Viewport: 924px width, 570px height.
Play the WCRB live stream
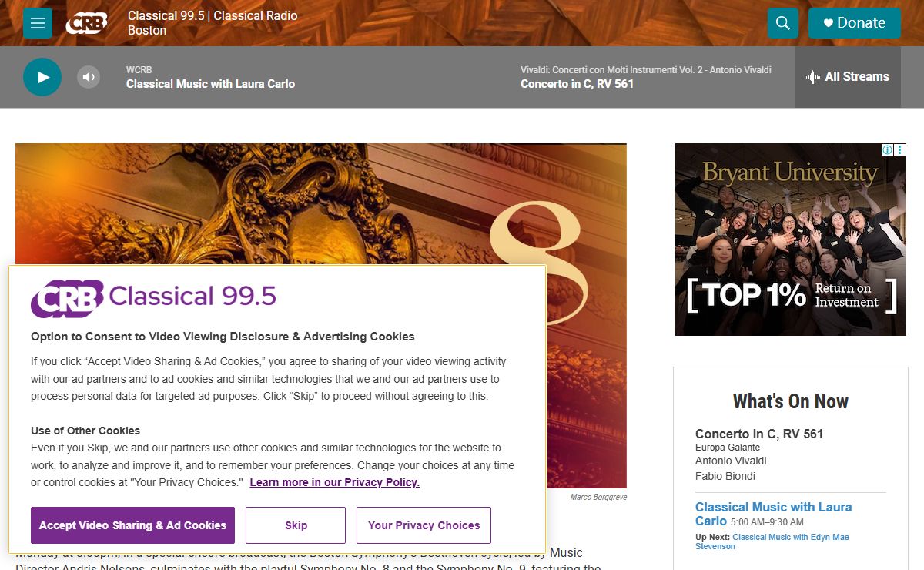coord(42,77)
